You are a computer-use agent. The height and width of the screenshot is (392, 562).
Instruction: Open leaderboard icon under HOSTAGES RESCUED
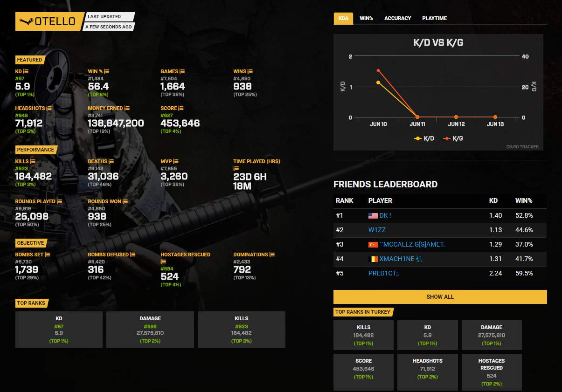(x=163, y=261)
